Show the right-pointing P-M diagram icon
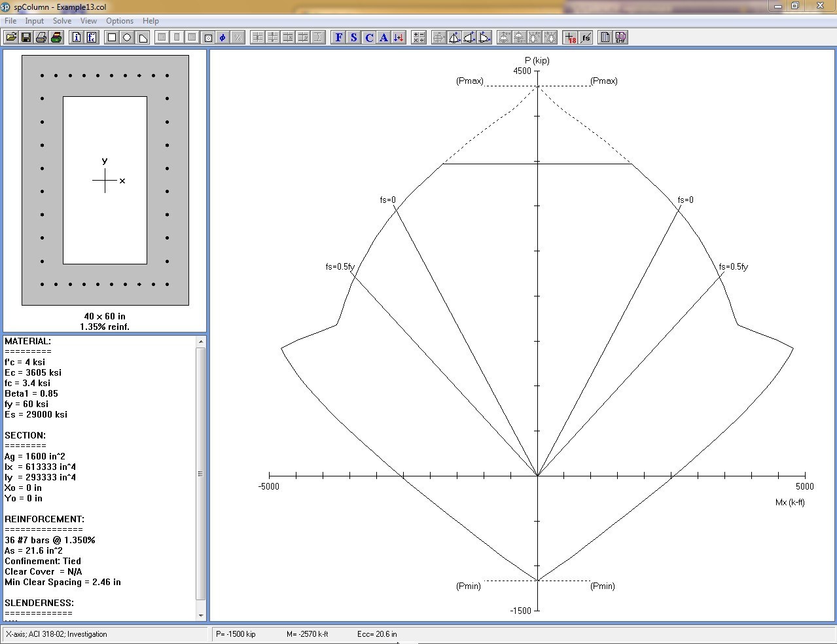837x644 pixels. [x=484, y=37]
